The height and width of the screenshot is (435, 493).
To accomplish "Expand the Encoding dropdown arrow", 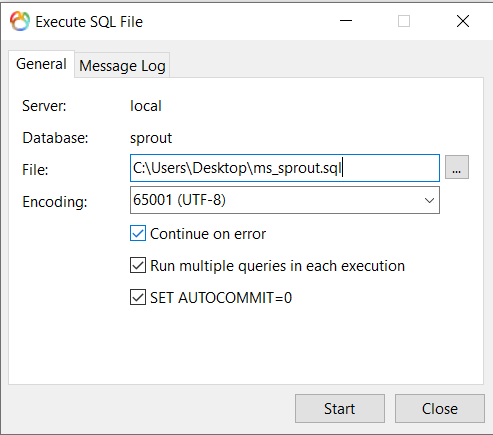I will pos(429,200).
